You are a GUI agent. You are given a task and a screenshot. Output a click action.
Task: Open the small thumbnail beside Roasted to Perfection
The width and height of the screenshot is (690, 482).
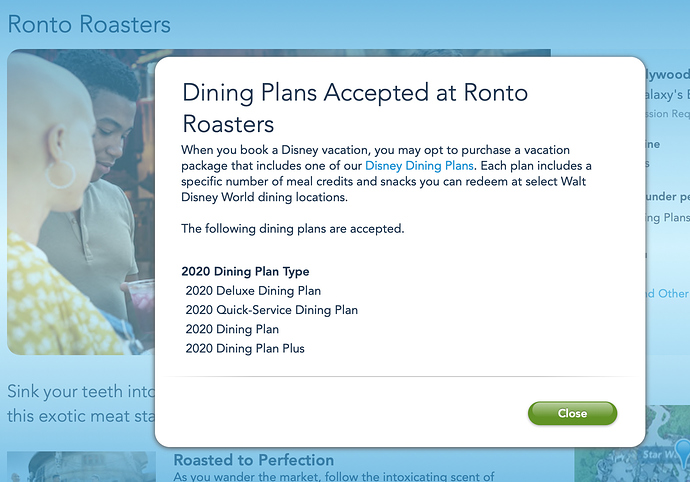(x=81, y=467)
